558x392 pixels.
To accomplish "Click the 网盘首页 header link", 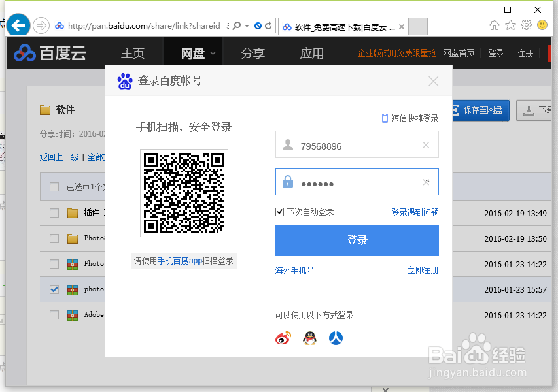I will pyautogui.click(x=459, y=54).
